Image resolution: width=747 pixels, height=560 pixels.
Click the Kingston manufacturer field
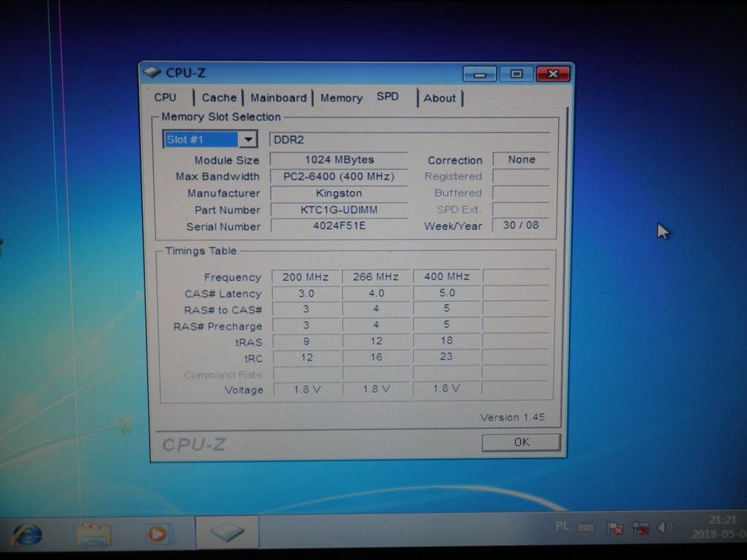coord(338,193)
